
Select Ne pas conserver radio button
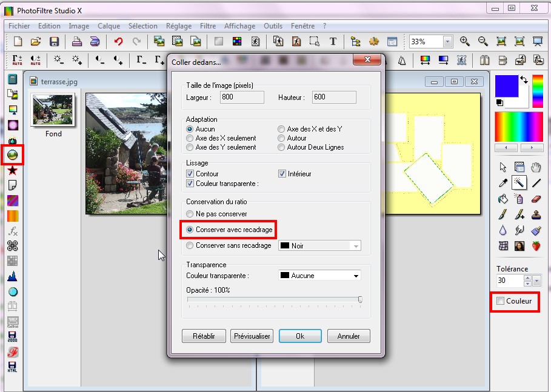(190, 213)
